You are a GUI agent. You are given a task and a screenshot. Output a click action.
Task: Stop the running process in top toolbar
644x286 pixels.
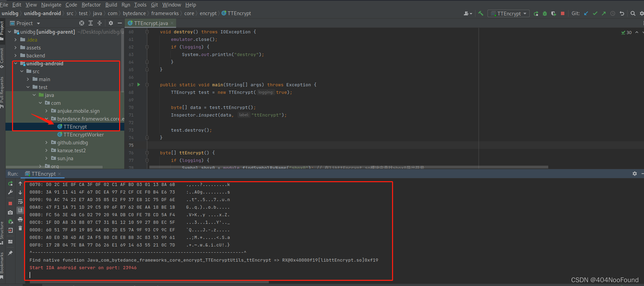click(562, 13)
